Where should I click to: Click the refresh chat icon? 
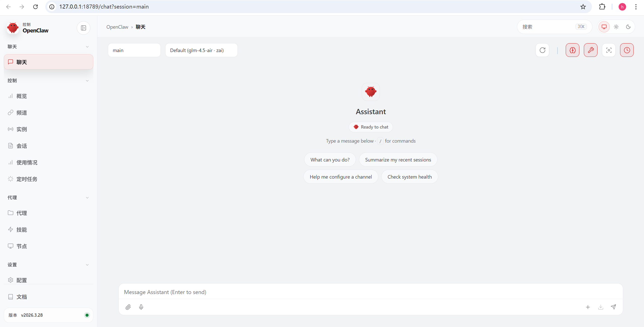coord(542,50)
